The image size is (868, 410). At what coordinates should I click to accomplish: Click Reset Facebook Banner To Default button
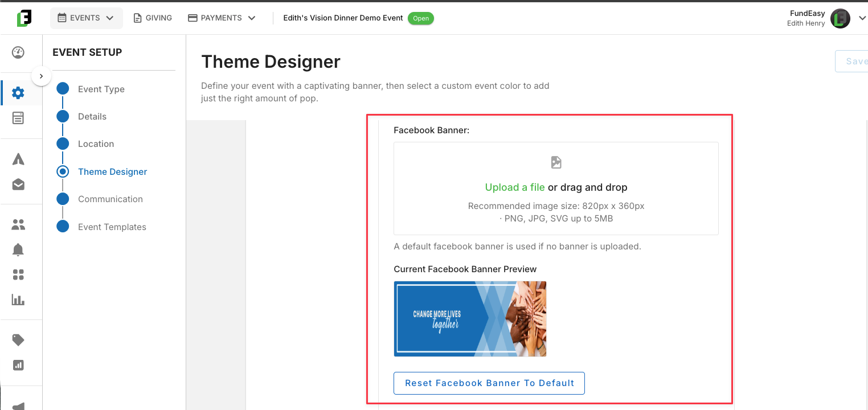tap(489, 383)
